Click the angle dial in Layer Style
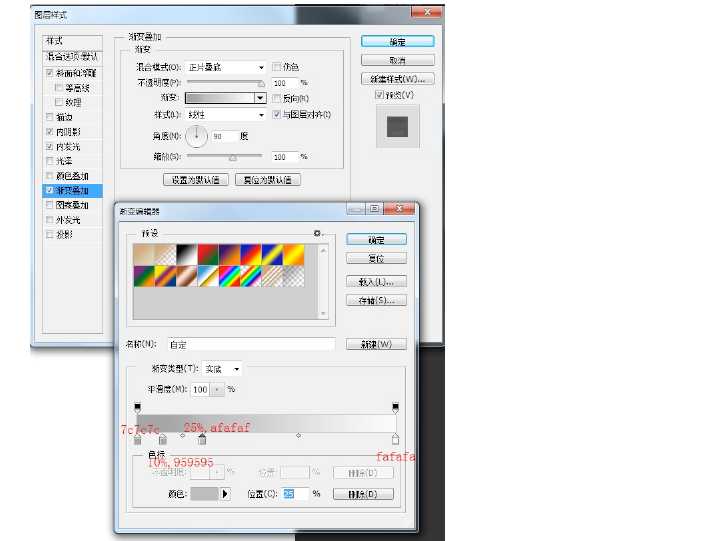This screenshot has height=541, width=720. (x=197, y=135)
